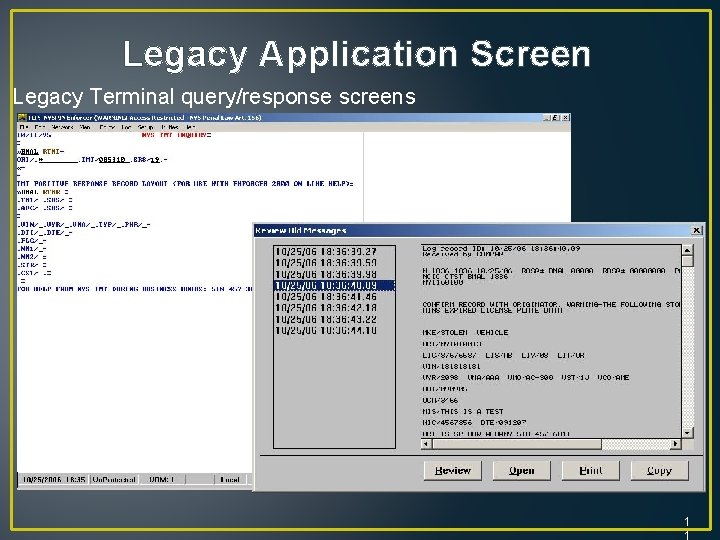
Task: Click the message pane scroll right arrow
Action: [675, 444]
